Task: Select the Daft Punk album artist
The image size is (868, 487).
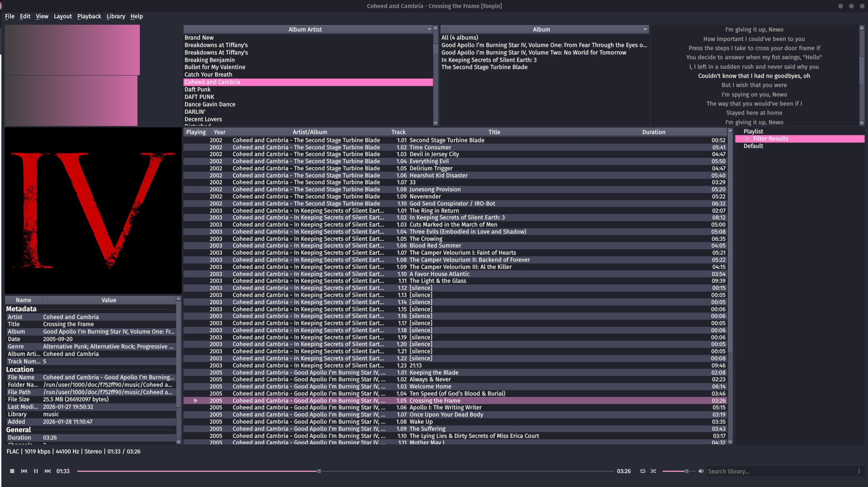Action: click(197, 90)
